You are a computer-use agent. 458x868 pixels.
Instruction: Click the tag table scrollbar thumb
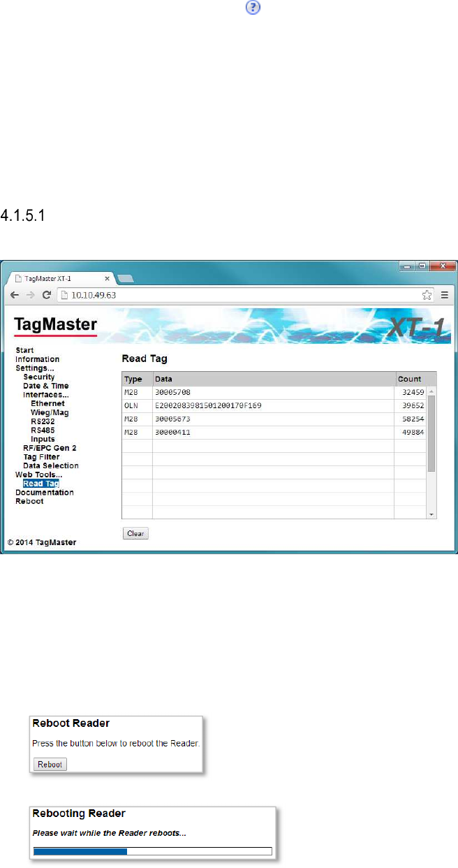431,433
